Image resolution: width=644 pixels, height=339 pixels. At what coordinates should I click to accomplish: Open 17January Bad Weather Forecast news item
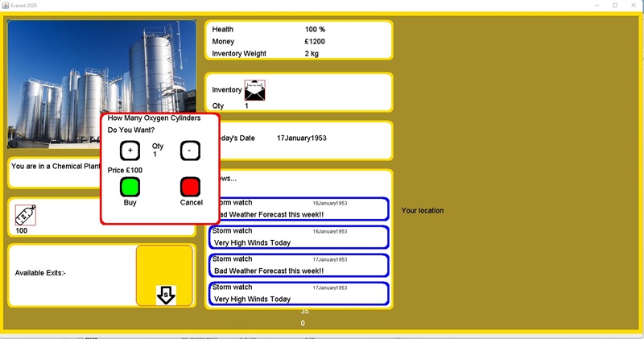coord(299,265)
